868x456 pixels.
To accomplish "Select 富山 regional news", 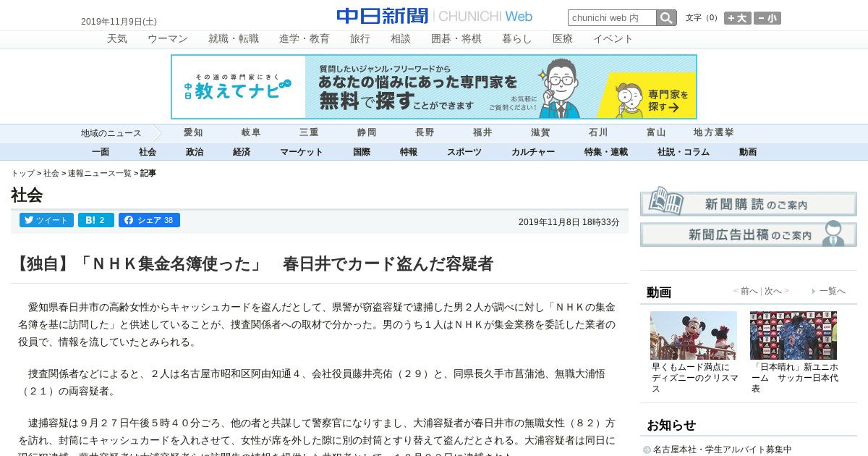I will point(656,132).
